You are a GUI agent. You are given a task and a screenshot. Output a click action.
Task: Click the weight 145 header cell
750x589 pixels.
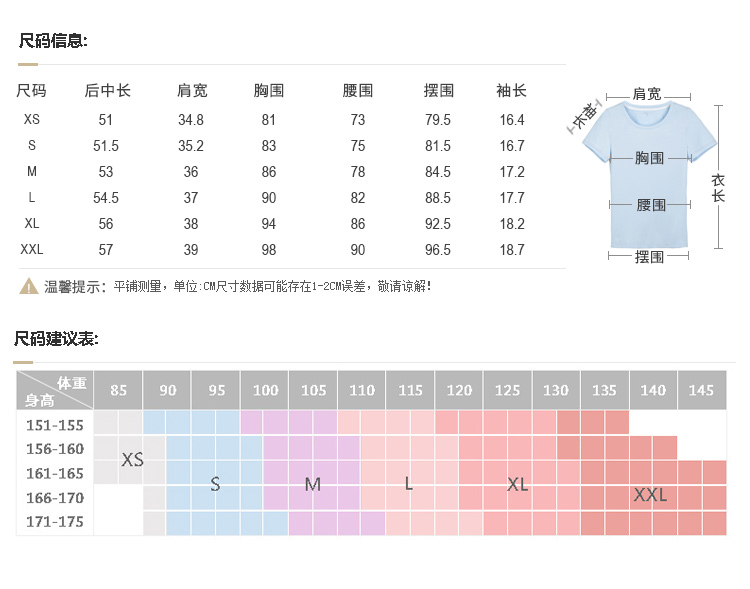click(701, 390)
